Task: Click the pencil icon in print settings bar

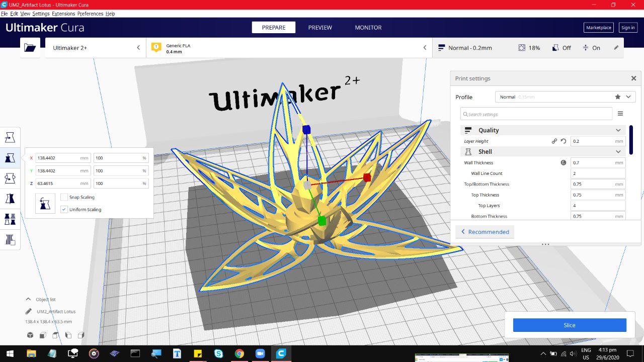Action: [616, 48]
